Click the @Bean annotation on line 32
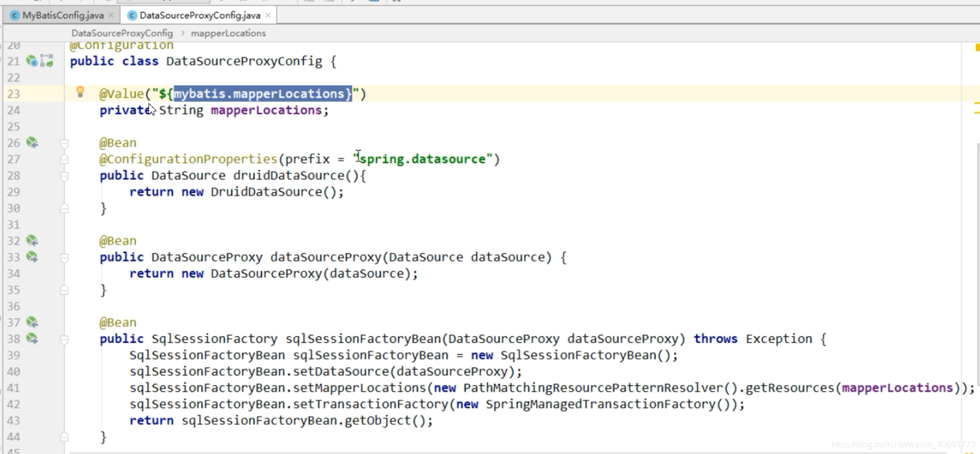 118,241
